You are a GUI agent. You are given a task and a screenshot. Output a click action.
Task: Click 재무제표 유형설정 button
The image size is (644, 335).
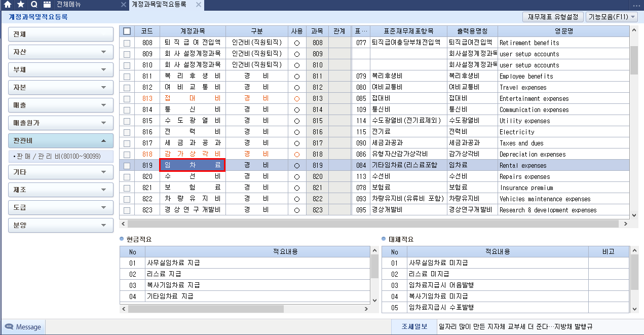click(x=553, y=17)
